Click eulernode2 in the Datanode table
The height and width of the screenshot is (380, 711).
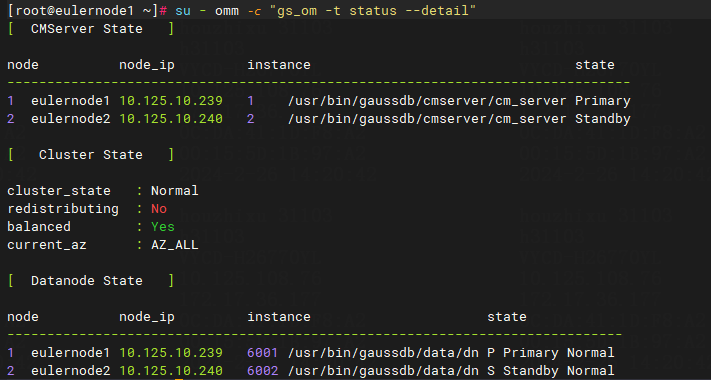pos(71,371)
